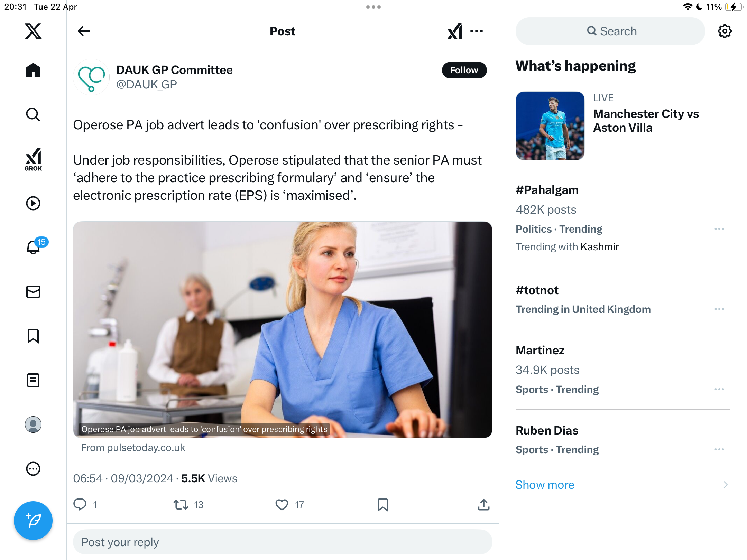Open the #totnot trending topic
This screenshot has width=747, height=560.
[x=622, y=299]
